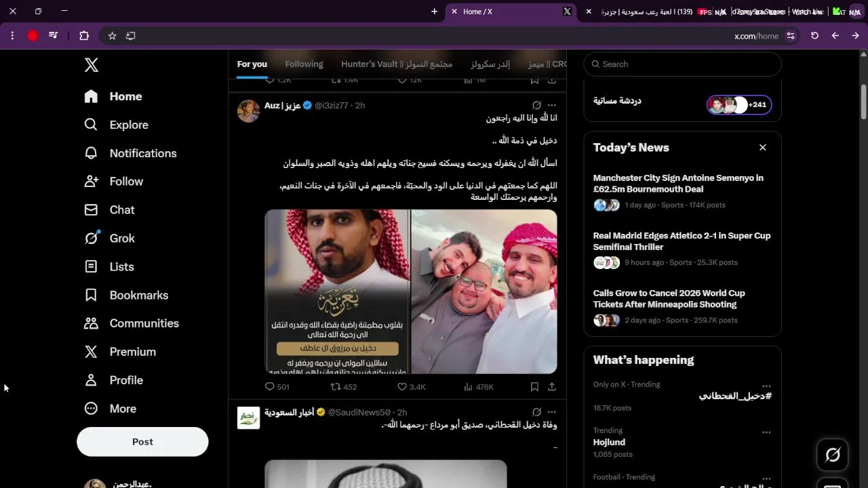
Task: Open SaudiNews50 avatar
Action: point(248,418)
